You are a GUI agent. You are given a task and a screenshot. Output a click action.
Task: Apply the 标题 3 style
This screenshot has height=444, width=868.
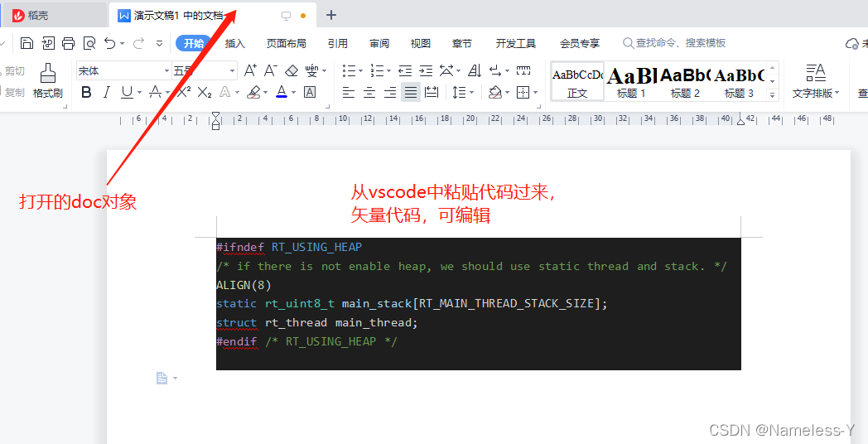click(739, 81)
